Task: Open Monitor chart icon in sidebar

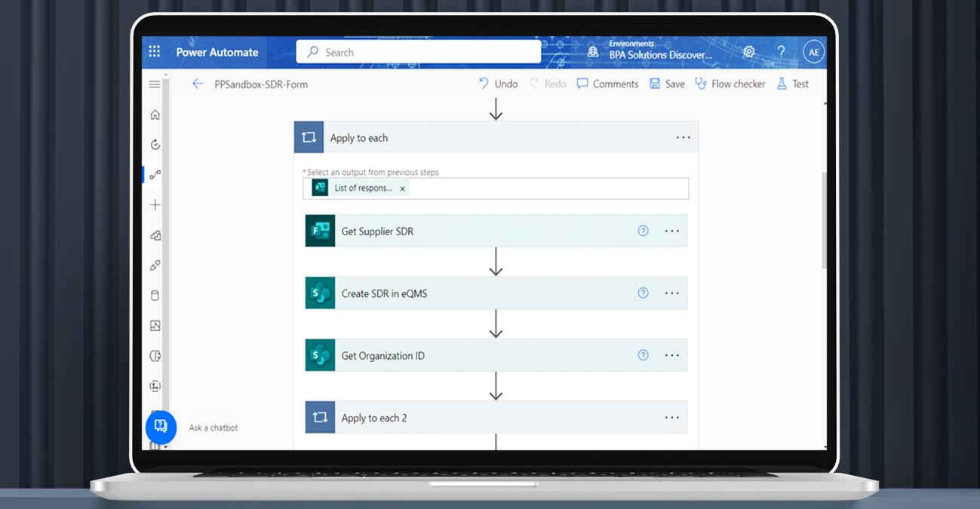Action: 155,326
